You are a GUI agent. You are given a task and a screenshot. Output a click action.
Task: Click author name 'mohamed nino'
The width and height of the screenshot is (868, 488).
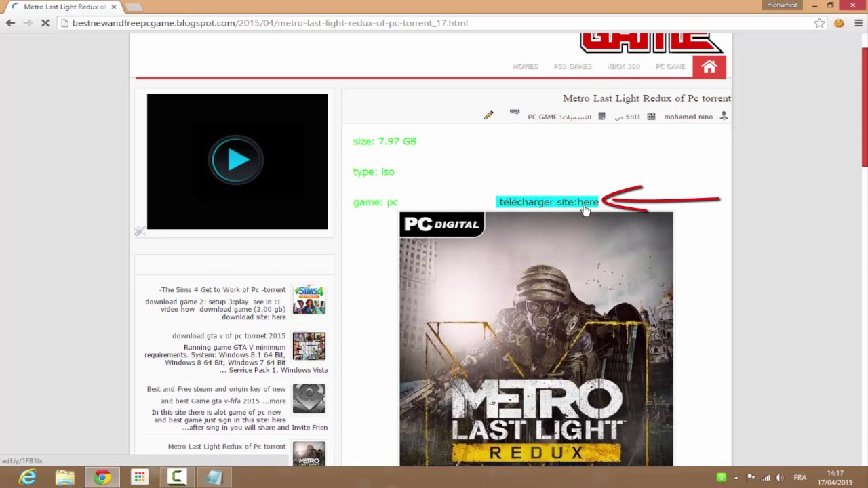point(688,117)
